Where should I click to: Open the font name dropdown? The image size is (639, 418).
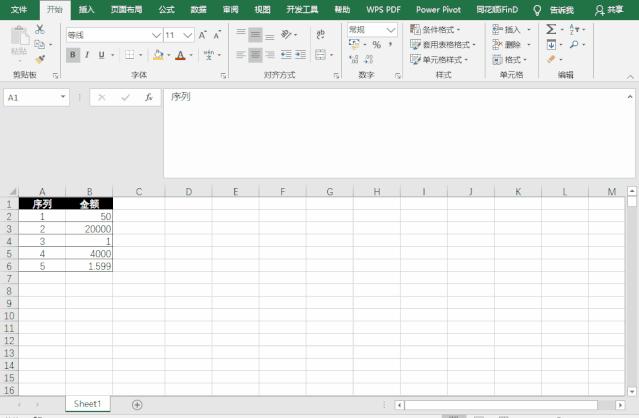pyautogui.click(x=156, y=35)
